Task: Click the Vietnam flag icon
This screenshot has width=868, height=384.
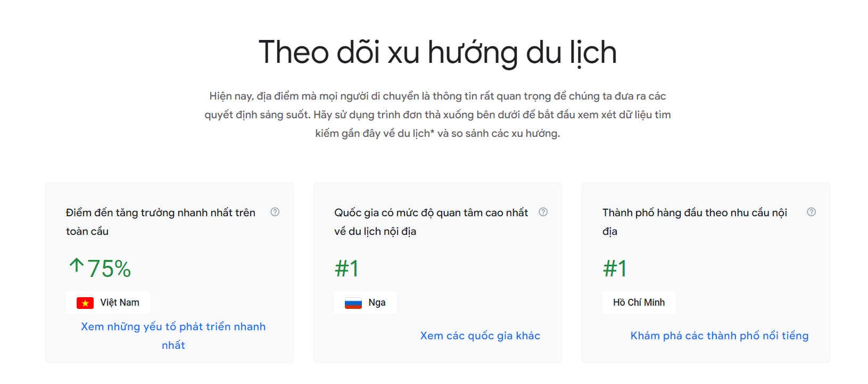Action: pyautogui.click(x=85, y=303)
